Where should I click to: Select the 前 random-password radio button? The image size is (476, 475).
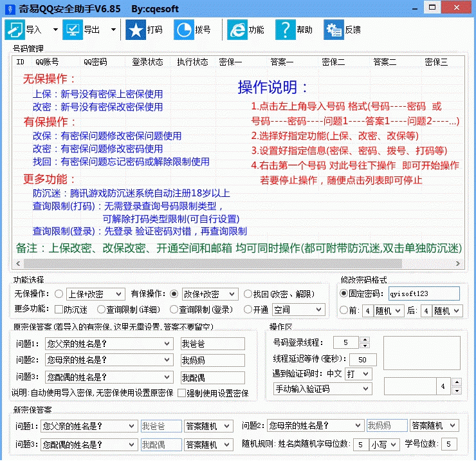(343, 310)
